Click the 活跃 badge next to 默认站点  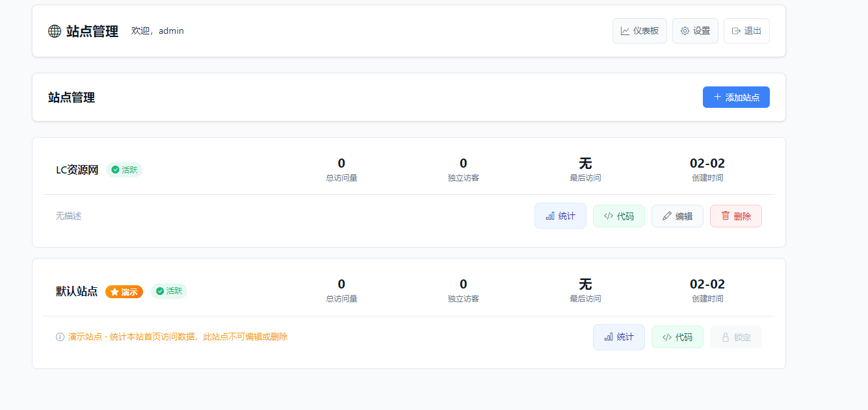point(169,291)
